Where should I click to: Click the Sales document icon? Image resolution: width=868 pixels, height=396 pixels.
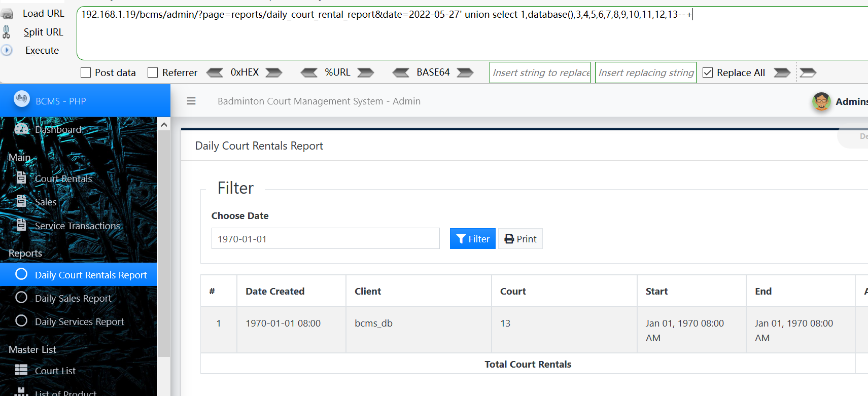tap(21, 201)
